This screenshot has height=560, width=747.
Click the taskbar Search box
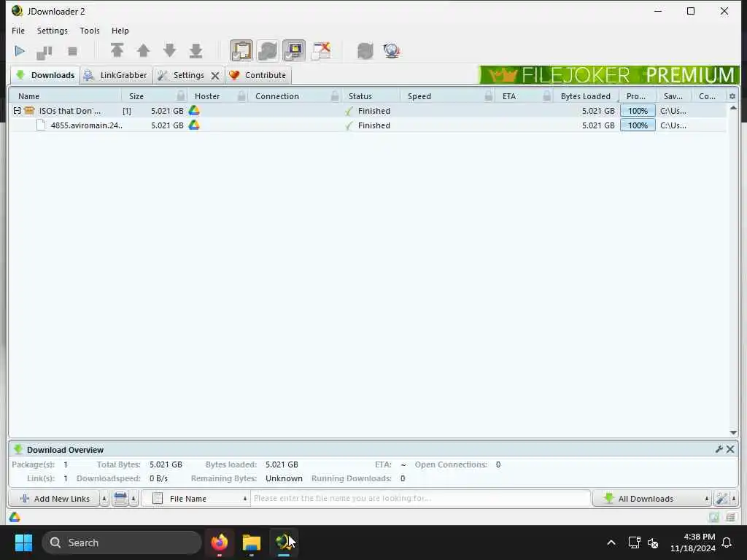[122, 542]
